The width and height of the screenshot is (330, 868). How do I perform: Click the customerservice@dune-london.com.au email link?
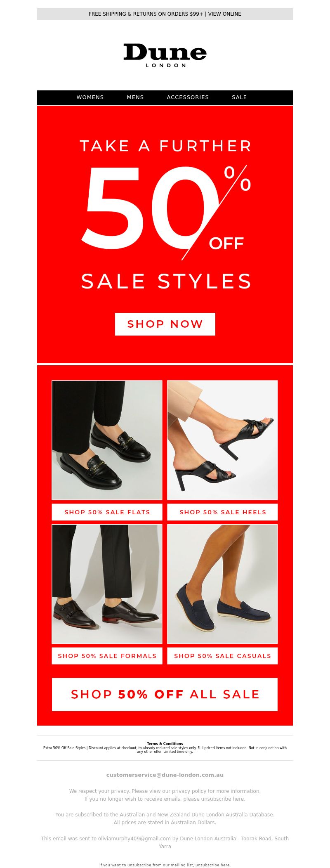165,775
